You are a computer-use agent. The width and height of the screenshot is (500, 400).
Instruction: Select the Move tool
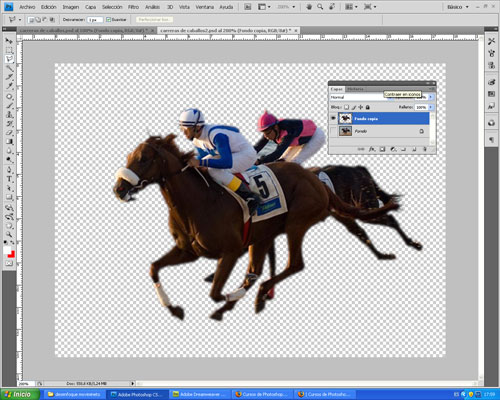9,41
